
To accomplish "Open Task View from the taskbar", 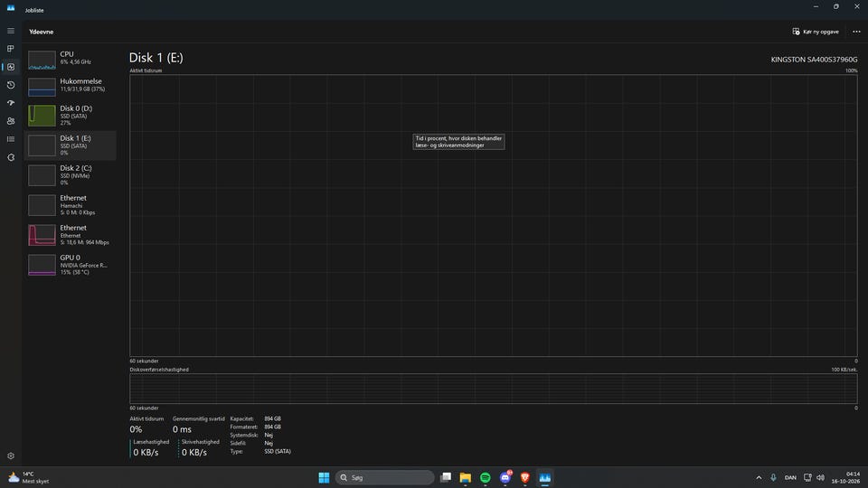I will click(446, 477).
